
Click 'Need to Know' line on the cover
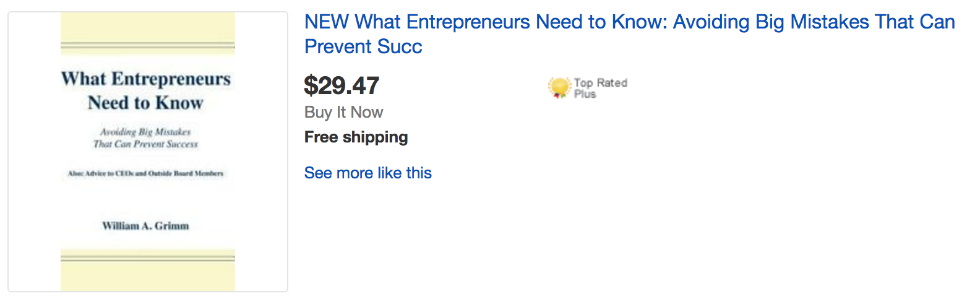coord(145,103)
